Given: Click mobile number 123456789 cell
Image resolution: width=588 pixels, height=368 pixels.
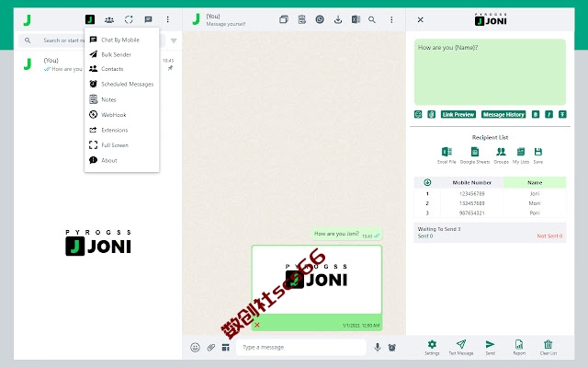Looking at the screenshot, I should (x=471, y=194).
